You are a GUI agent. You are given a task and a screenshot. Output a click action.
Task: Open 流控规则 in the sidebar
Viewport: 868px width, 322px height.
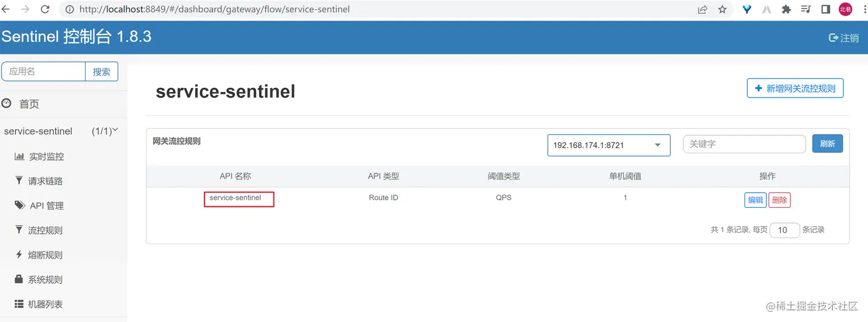tap(38, 230)
